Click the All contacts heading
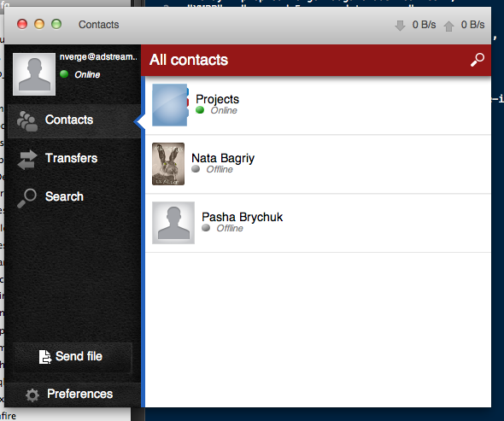 [189, 60]
